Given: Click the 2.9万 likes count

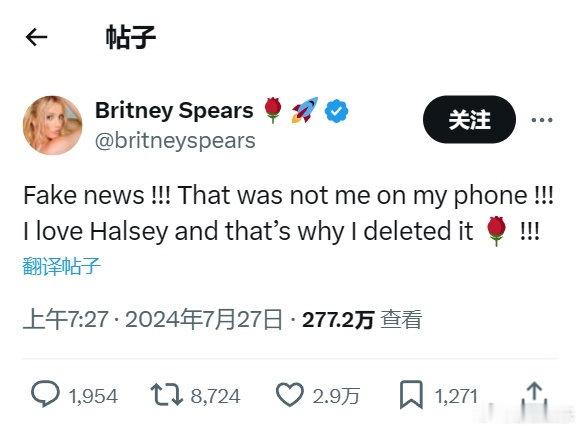Looking at the screenshot, I should tap(336, 396).
